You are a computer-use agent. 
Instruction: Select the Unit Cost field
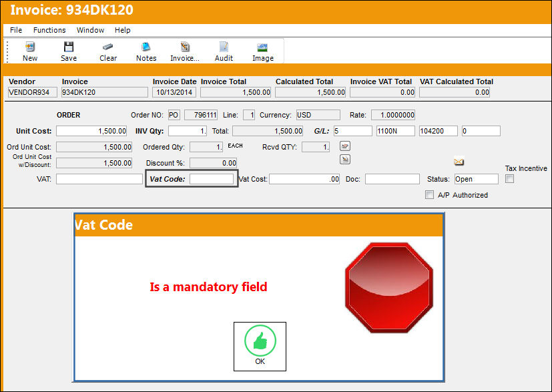pos(91,131)
